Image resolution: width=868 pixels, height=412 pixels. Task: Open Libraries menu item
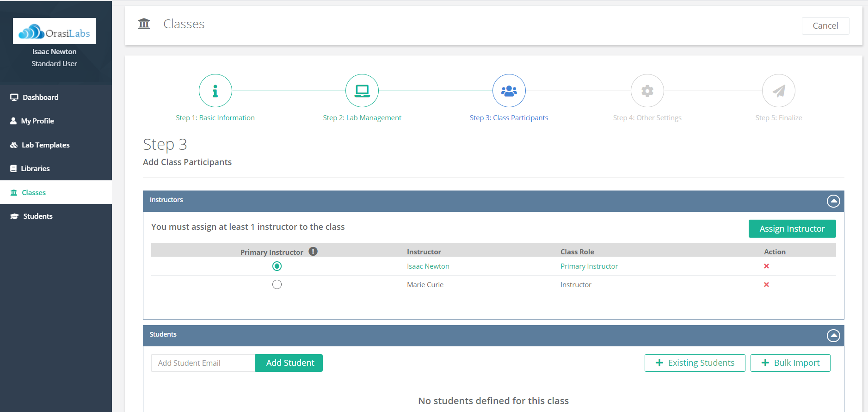[56, 168]
